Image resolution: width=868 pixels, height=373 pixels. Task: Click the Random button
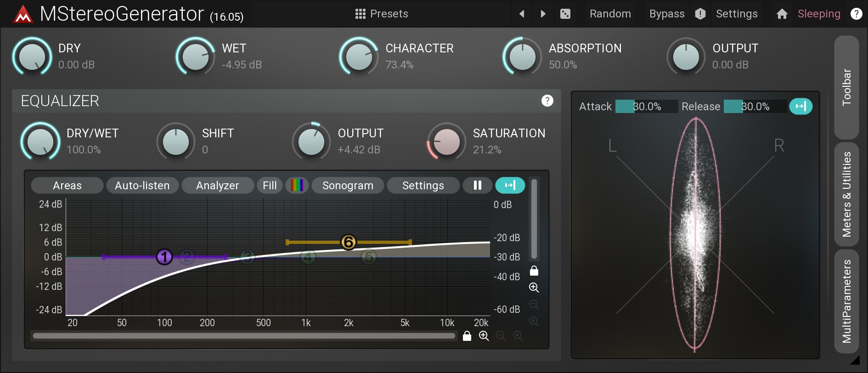pos(610,14)
